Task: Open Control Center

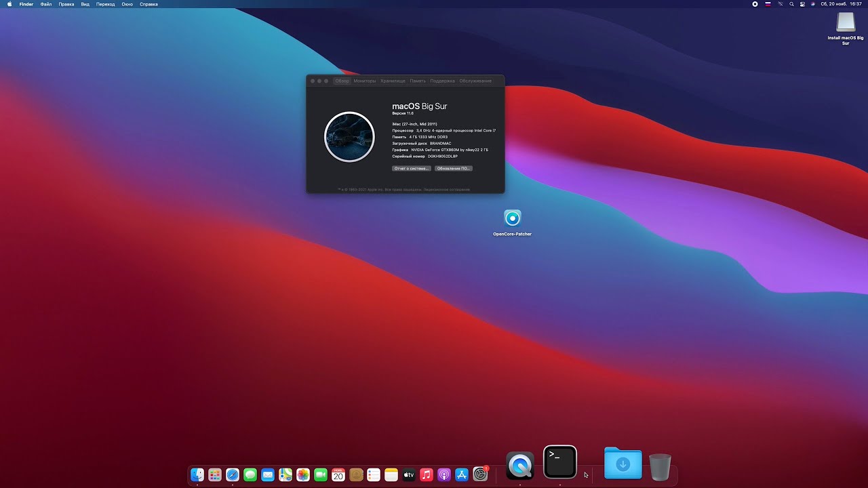Action: point(803,4)
